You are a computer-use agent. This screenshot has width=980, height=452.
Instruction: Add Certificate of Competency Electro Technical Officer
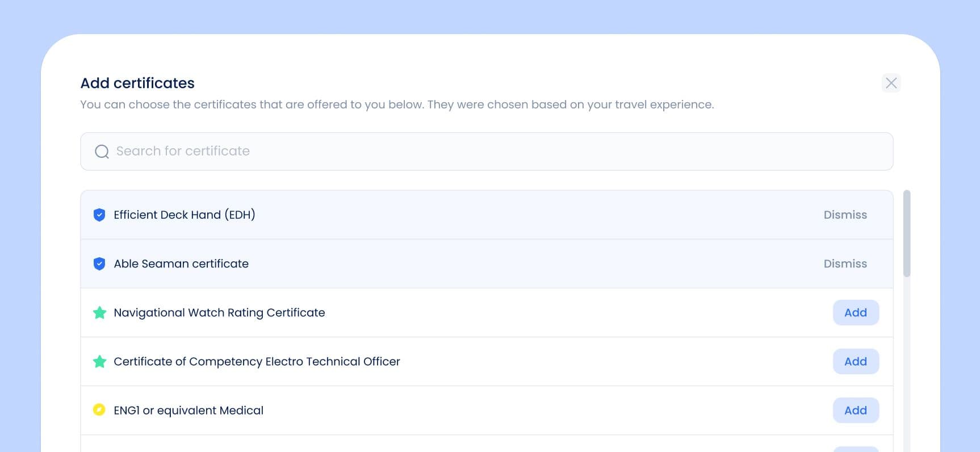point(855,361)
